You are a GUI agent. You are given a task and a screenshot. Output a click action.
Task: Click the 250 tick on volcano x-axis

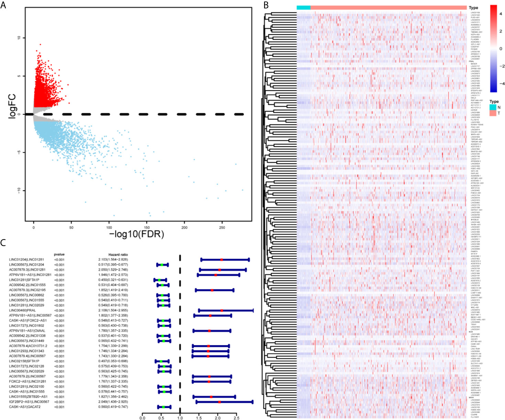(x=222, y=228)
